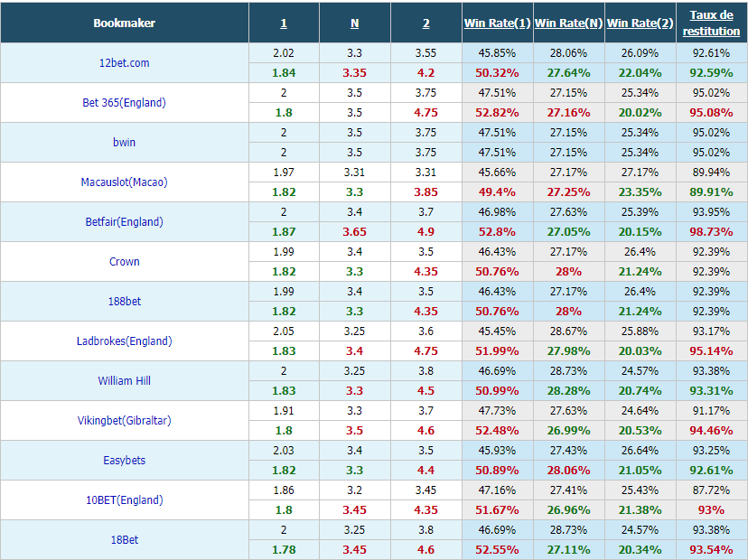The height and width of the screenshot is (560, 748).
Task: Select the 1.97 odds for Macauslot
Action: tap(284, 173)
